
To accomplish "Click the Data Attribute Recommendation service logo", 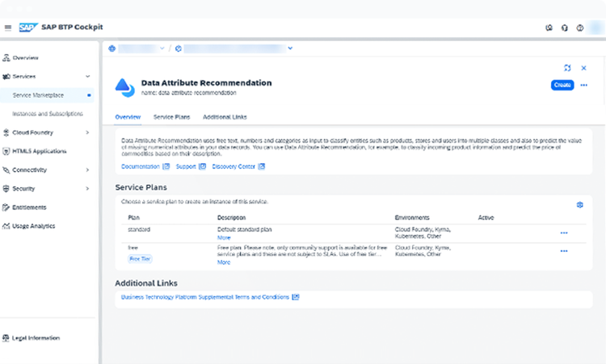I will pos(124,87).
